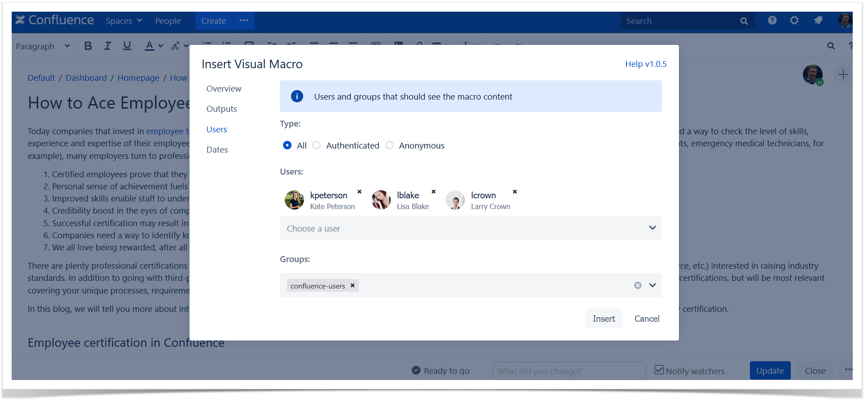Toggle the Notify watchers checkbox
The height and width of the screenshot is (402, 868).
click(659, 370)
